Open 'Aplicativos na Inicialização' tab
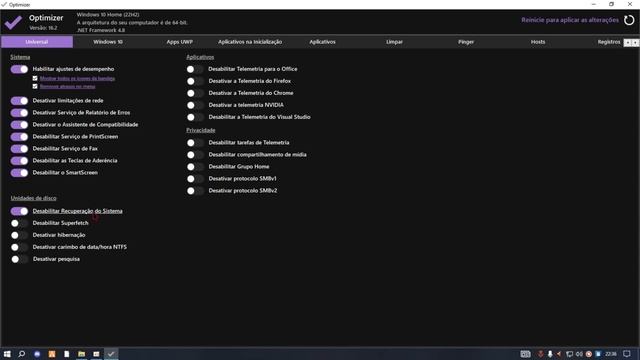 pos(250,42)
